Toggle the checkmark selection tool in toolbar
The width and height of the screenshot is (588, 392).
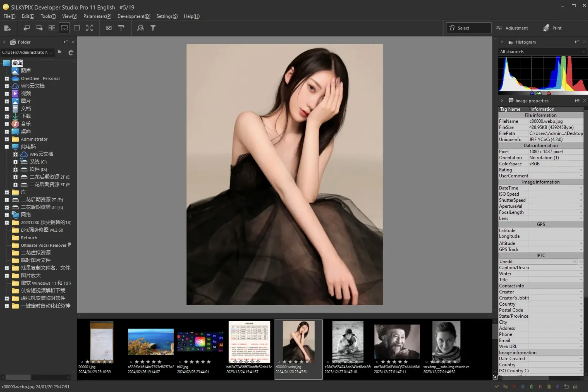[x=109, y=28]
